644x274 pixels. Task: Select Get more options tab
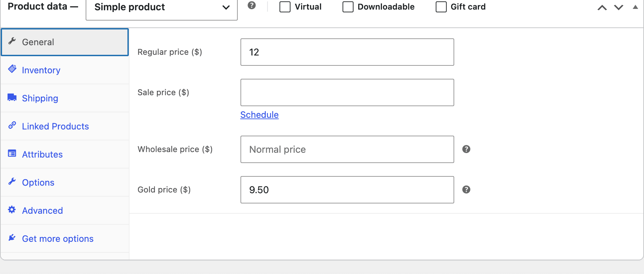click(65, 239)
